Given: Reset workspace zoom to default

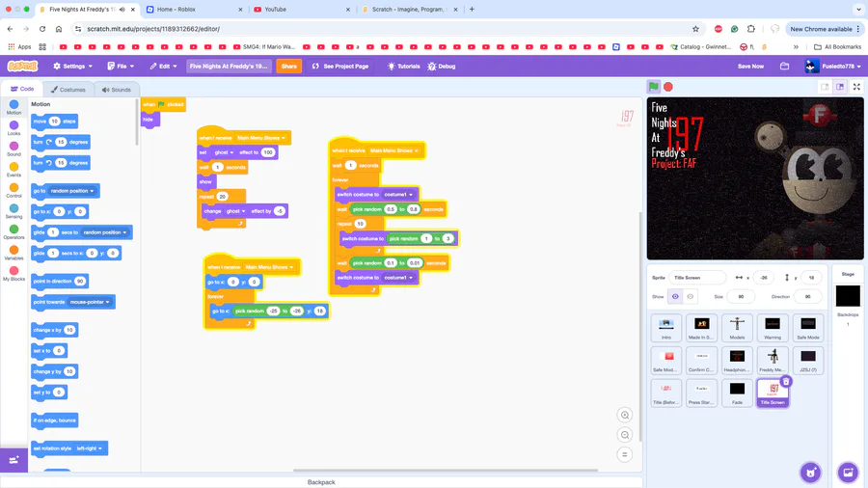Looking at the screenshot, I should click(x=624, y=455).
